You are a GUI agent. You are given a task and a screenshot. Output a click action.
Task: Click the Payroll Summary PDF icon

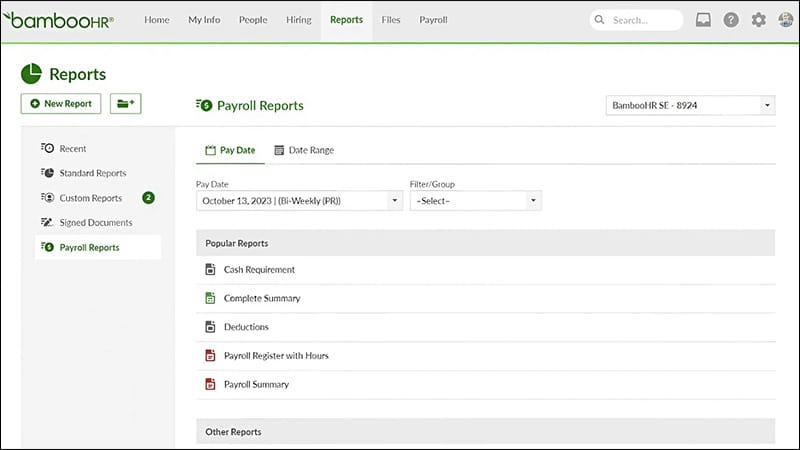(210, 384)
